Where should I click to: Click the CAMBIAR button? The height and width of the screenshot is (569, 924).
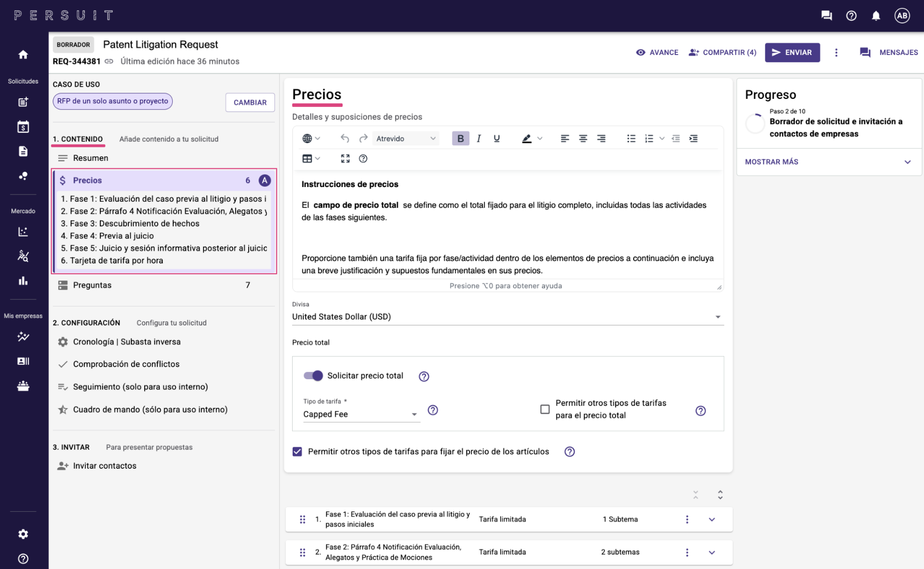pos(250,102)
